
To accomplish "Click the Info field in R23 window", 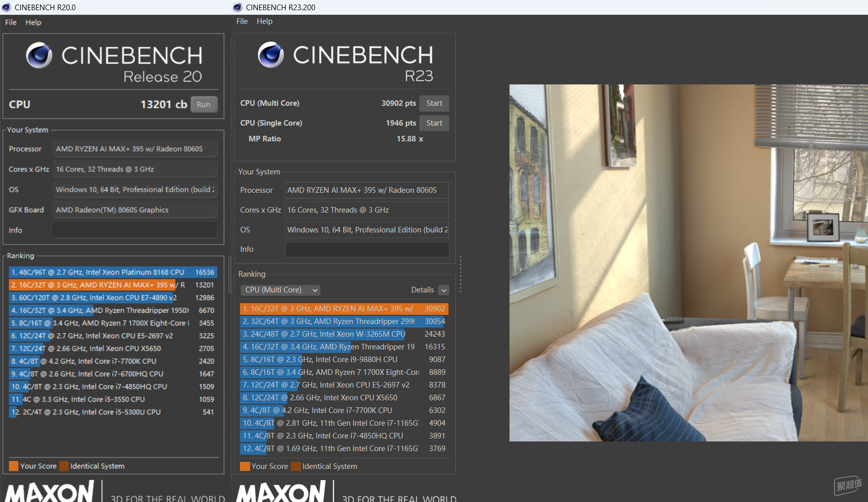I will tap(367, 249).
